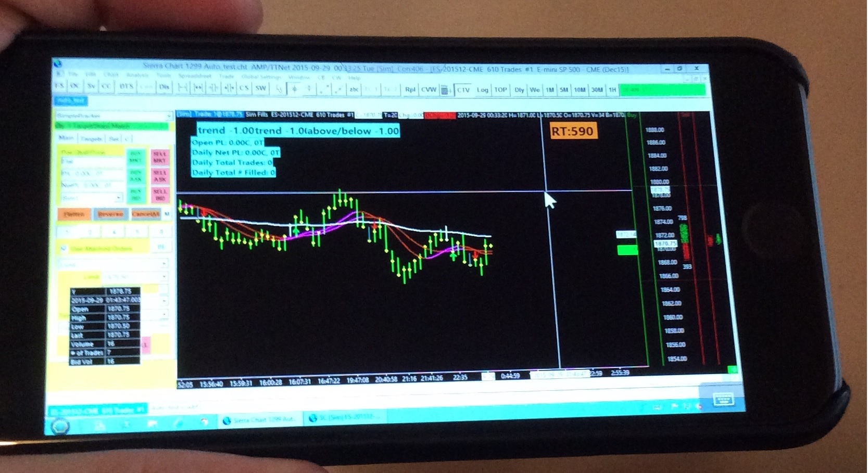Click the Dis toolbar button

tap(165, 87)
